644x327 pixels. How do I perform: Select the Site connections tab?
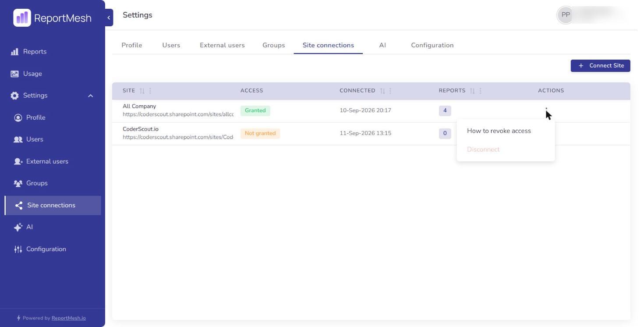pos(328,45)
